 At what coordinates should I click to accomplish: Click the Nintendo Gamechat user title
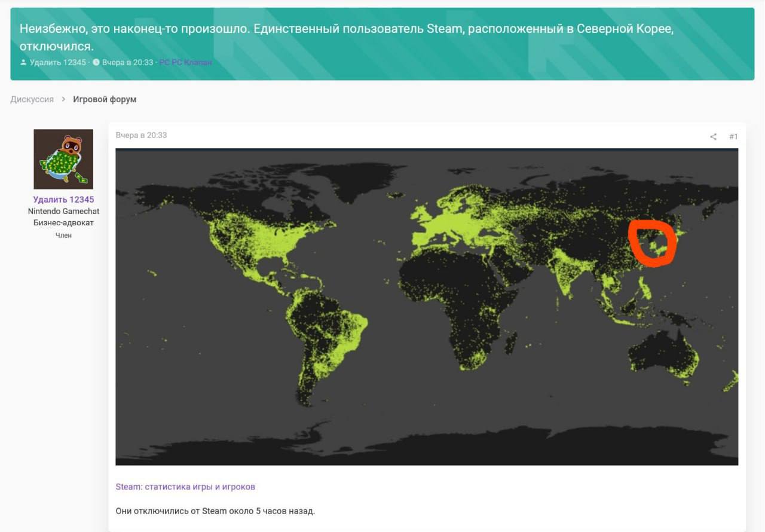point(63,211)
